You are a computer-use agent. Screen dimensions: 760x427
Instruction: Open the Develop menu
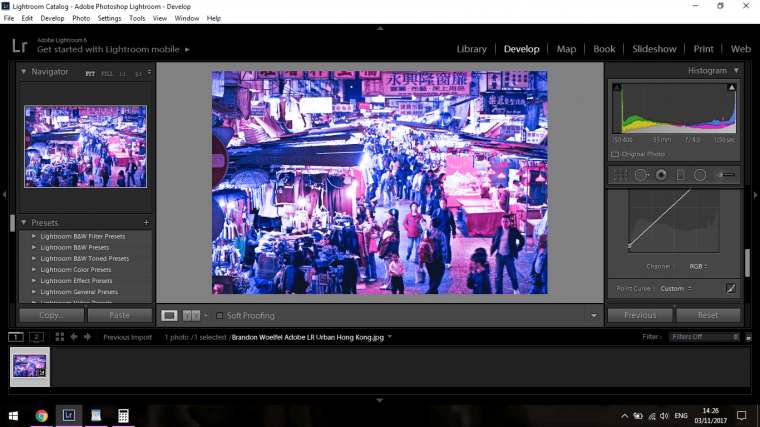52,18
